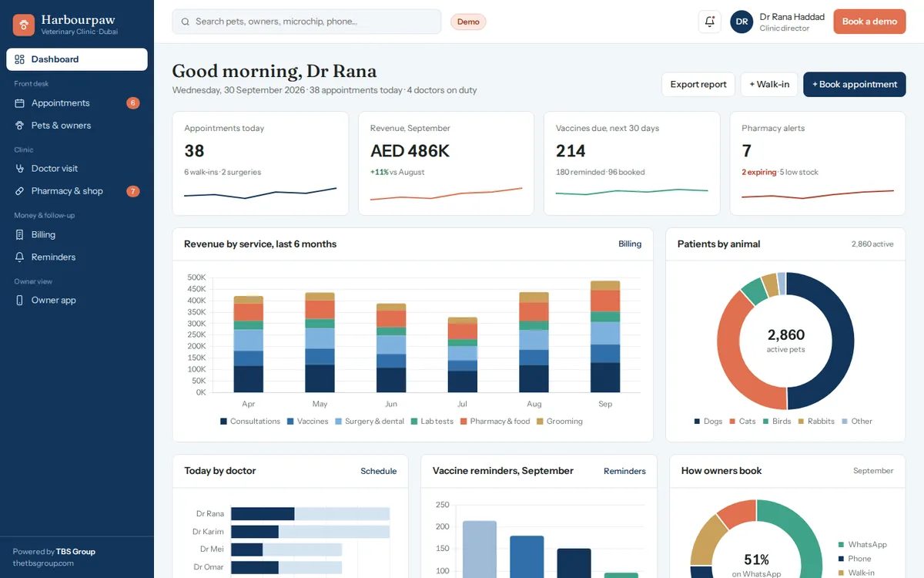Image resolution: width=924 pixels, height=578 pixels.
Task: Open Doctor visit section
Action: tap(77, 169)
